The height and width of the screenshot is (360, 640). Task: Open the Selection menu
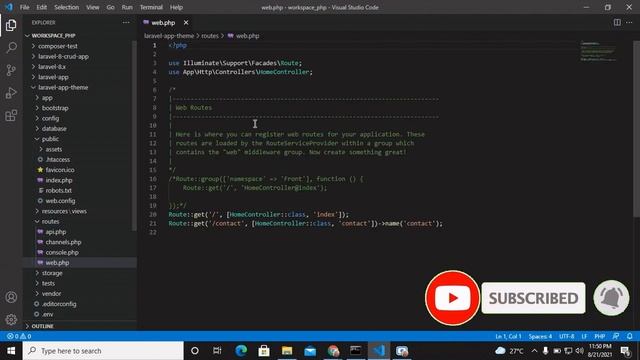(x=67, y=7)
